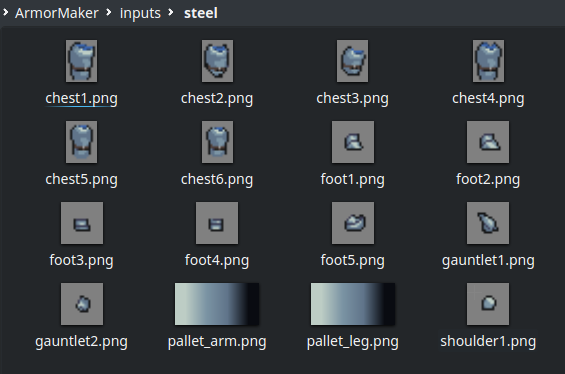This screenshot has width=565, height=374.
Task: Click the foot3.png file name
Action: click(x=81, y=261)
